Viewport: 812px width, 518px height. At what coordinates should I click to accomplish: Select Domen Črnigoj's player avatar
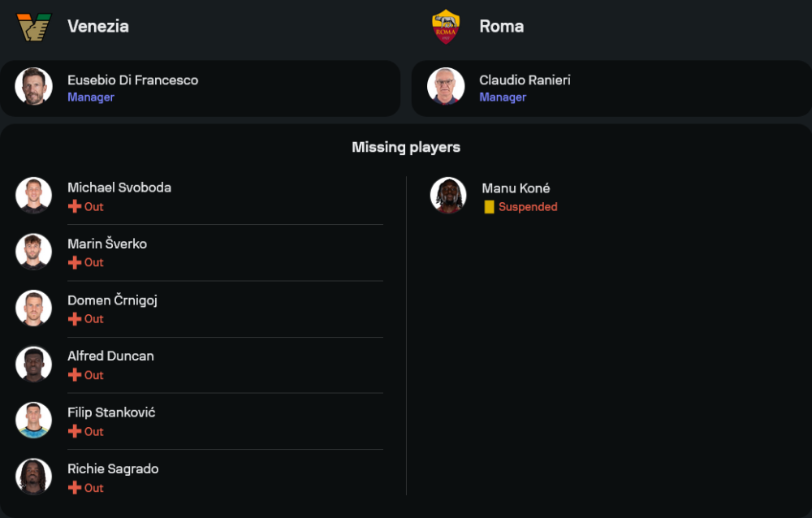pos(33,309)
